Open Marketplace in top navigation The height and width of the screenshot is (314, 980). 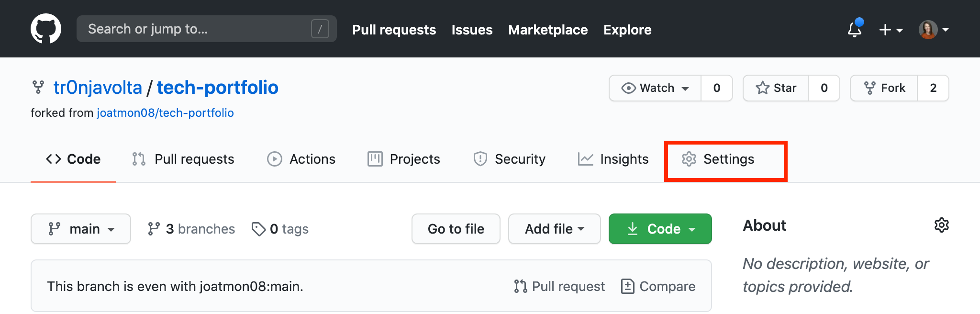548,30
